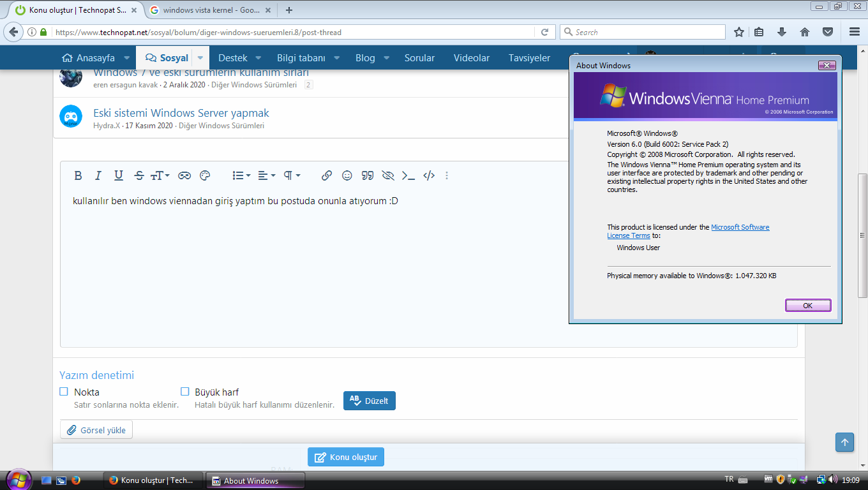Open the Microsoft Software License Terms link
The width and height of the screenshot is (868, 490).
(x=689, y=232)
